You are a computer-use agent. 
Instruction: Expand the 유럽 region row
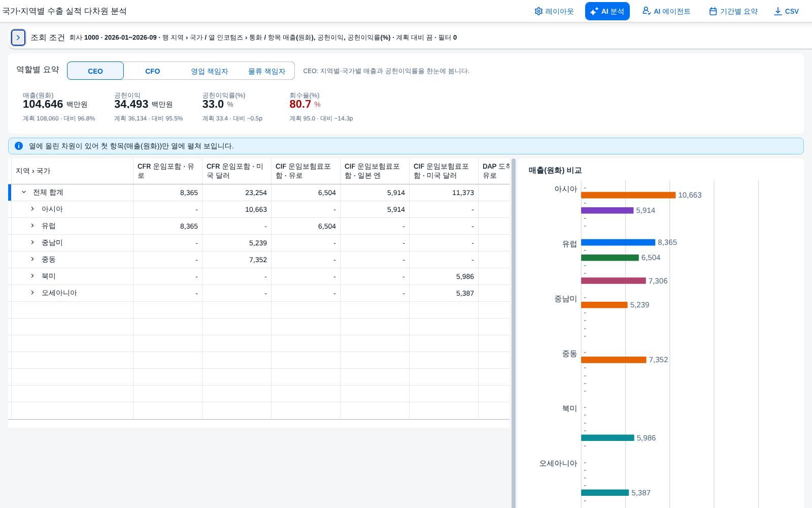[32, 226]
